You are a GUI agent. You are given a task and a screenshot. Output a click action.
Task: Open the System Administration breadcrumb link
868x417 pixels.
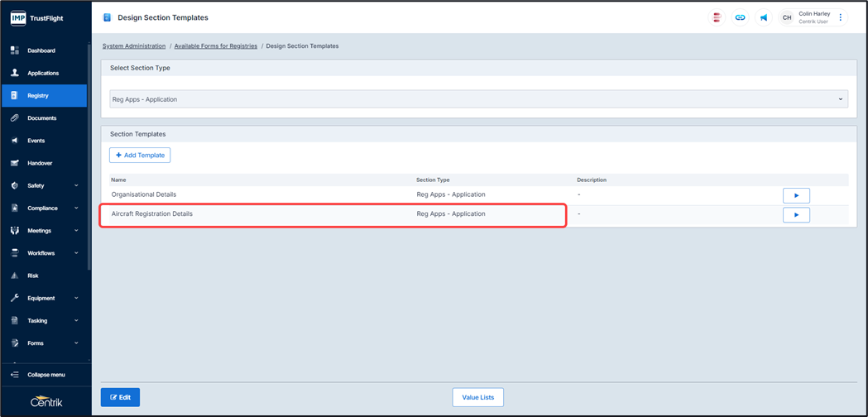point(134,46)
